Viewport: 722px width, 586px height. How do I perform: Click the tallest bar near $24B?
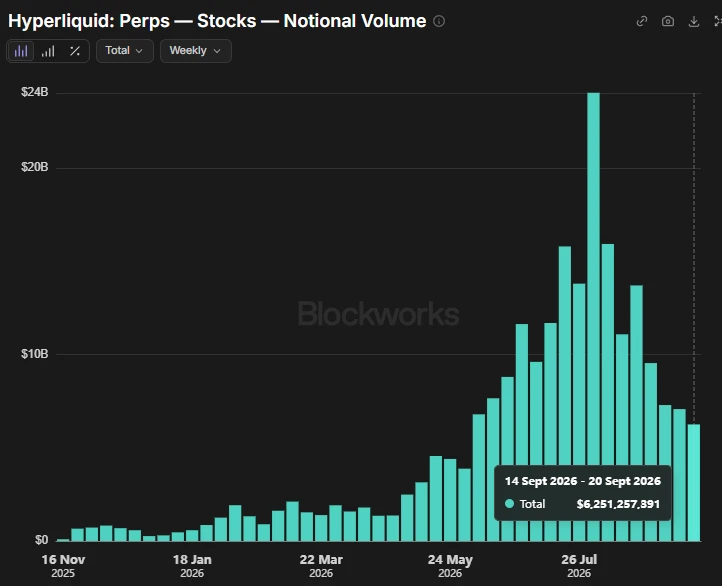tap(594, 317)
